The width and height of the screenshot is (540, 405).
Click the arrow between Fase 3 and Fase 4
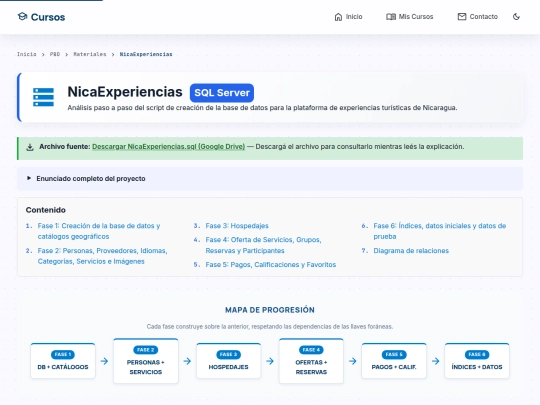(270, 361)
